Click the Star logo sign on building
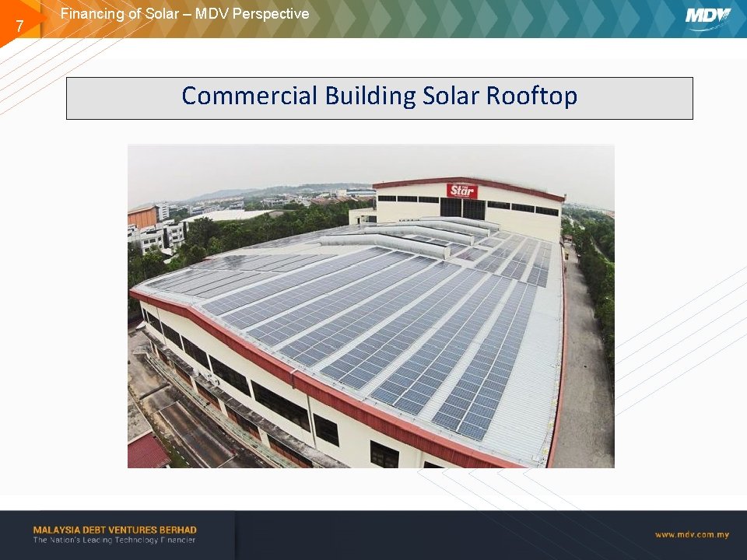This screenshot has height=560, width=747. [x=461, y=191]
